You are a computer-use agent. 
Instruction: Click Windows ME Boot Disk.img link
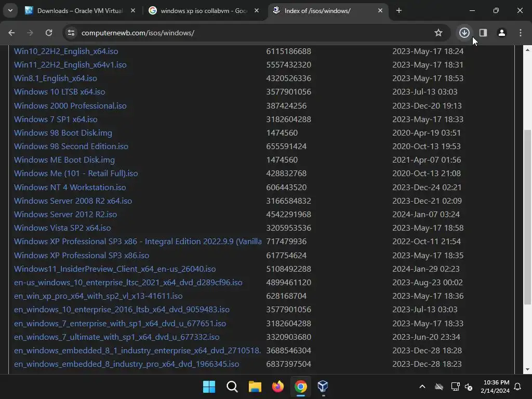(64, 160)
